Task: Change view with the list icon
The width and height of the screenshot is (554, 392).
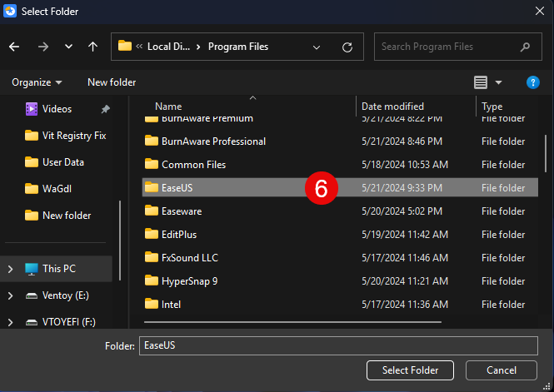Action: (480, 82)
